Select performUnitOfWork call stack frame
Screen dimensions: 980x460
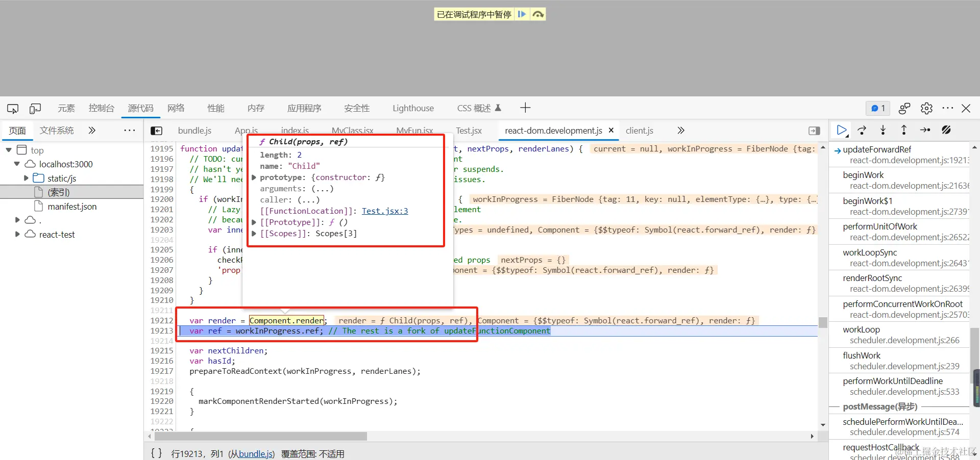click(899, 232)
